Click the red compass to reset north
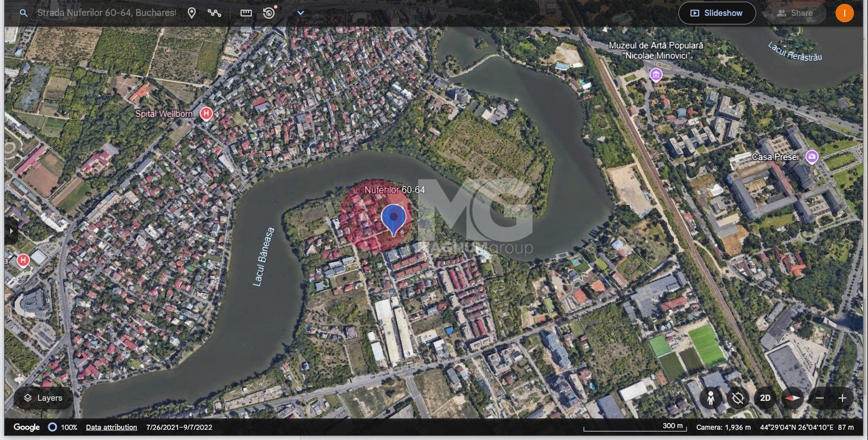The image size is (868, 440). (x=793, y=398)
